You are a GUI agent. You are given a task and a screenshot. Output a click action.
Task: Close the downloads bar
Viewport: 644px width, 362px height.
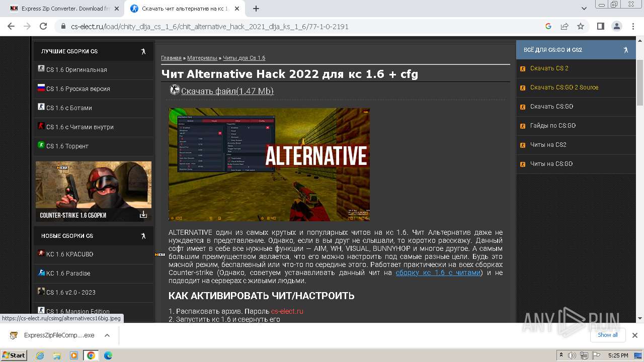pyautogui.click(x=635, y=335)
